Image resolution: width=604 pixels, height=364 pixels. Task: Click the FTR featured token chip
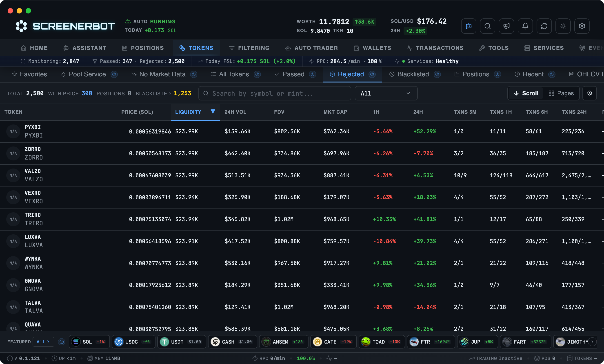pos(431,342)
